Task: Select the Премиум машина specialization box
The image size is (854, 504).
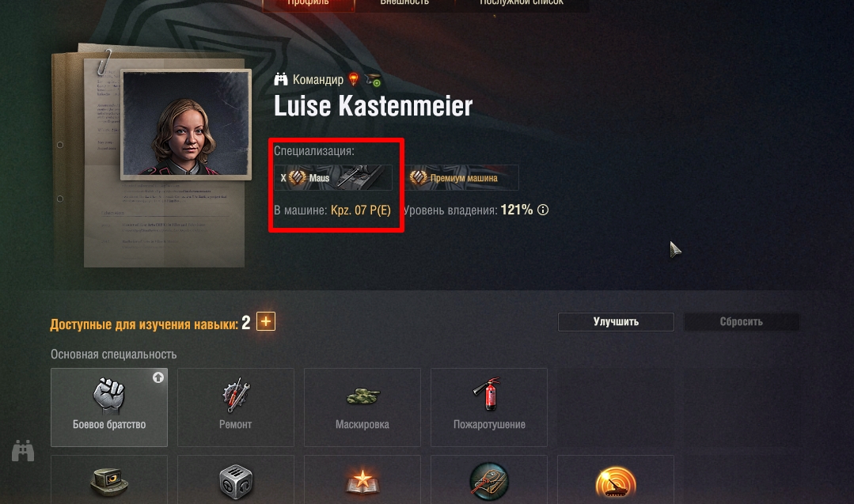Action: (461, 177)
